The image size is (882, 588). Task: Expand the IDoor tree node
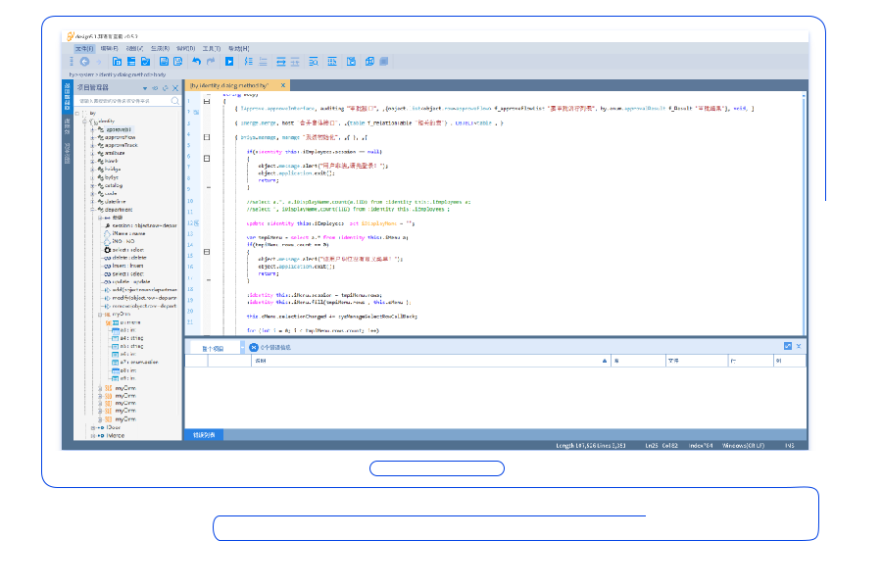(93, 427)
